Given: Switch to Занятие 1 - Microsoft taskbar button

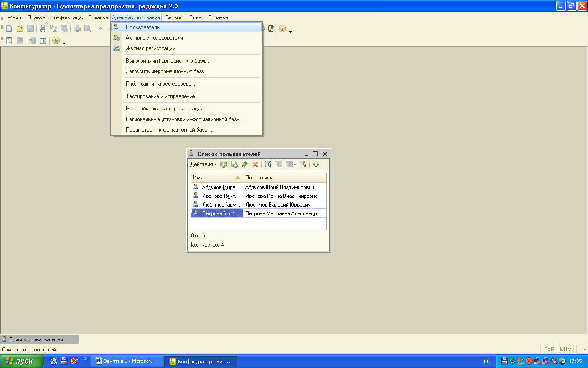Looking at the screenshot, I should pyautogui.click(x=127, y=361).
